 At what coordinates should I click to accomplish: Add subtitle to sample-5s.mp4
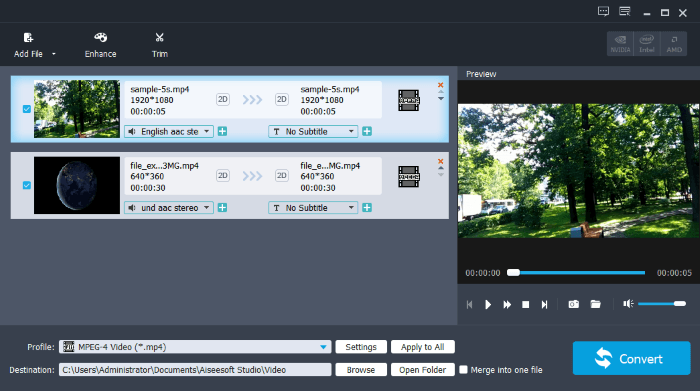click(x=367, y=131)
